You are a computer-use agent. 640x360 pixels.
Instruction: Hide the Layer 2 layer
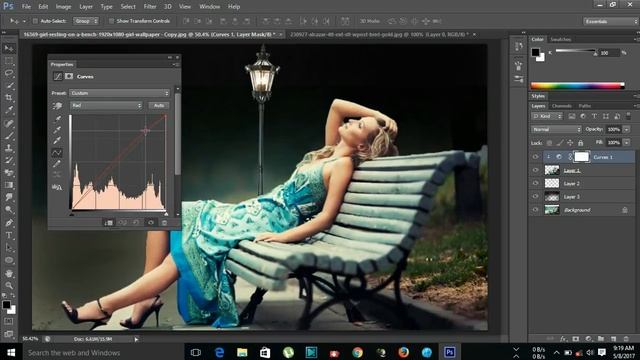[x=535, y=183]
